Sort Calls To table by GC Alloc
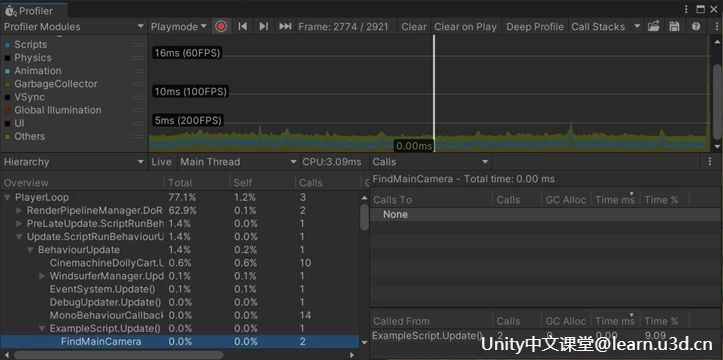 (566, 200)
